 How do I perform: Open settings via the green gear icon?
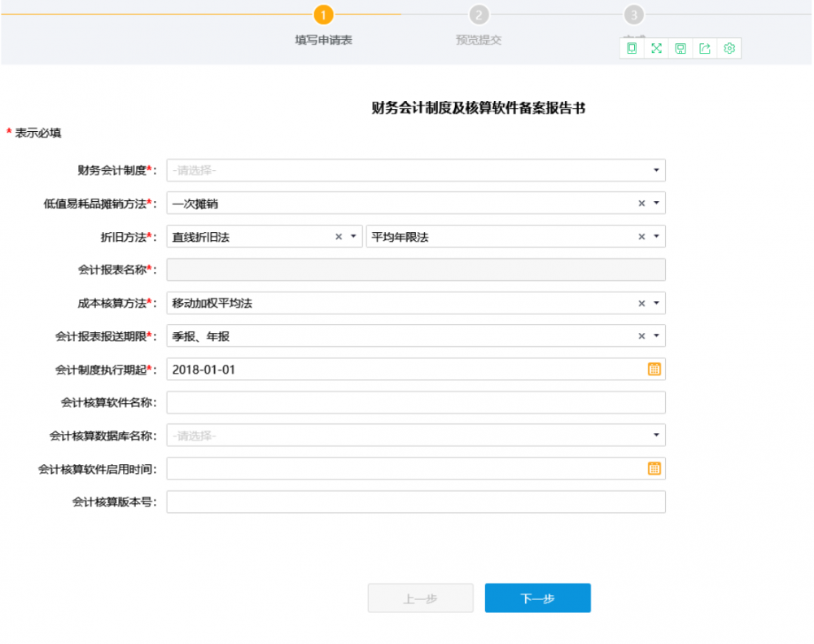729,49
